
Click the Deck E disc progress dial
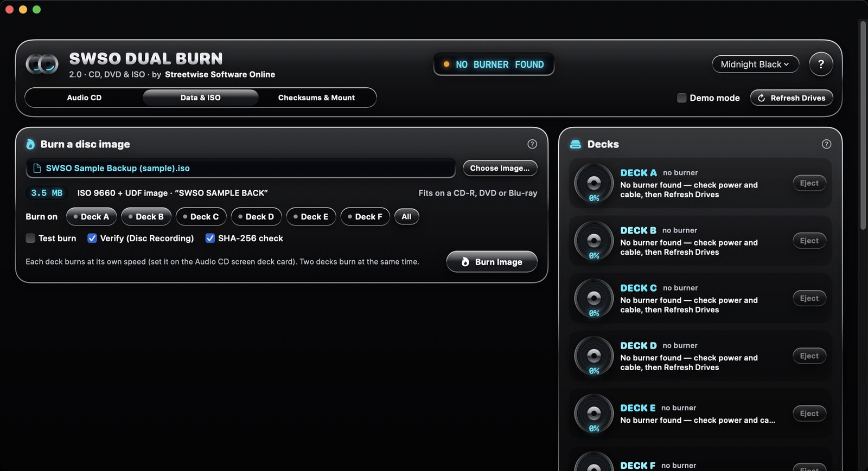pos(594,414)
